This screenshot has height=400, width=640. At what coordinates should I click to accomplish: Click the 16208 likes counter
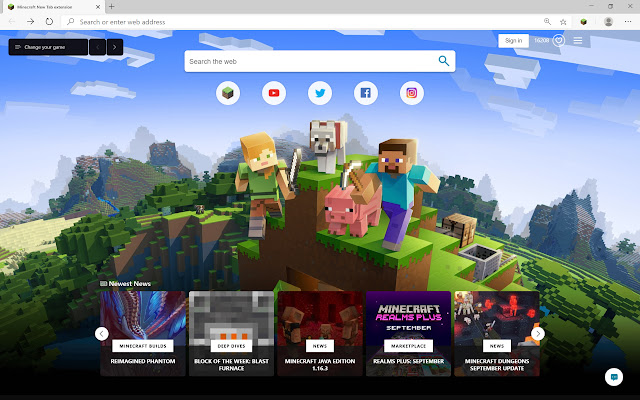[542, 40]
